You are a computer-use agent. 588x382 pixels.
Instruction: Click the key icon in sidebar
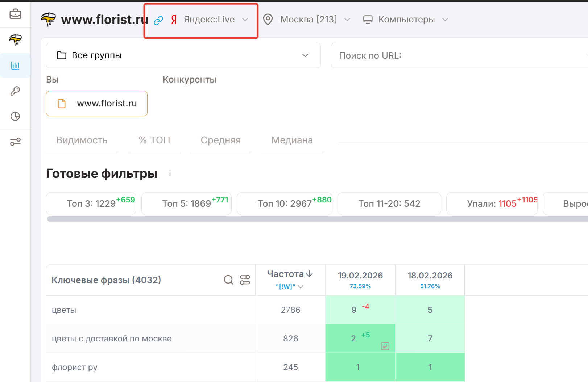tap(15, 91)
